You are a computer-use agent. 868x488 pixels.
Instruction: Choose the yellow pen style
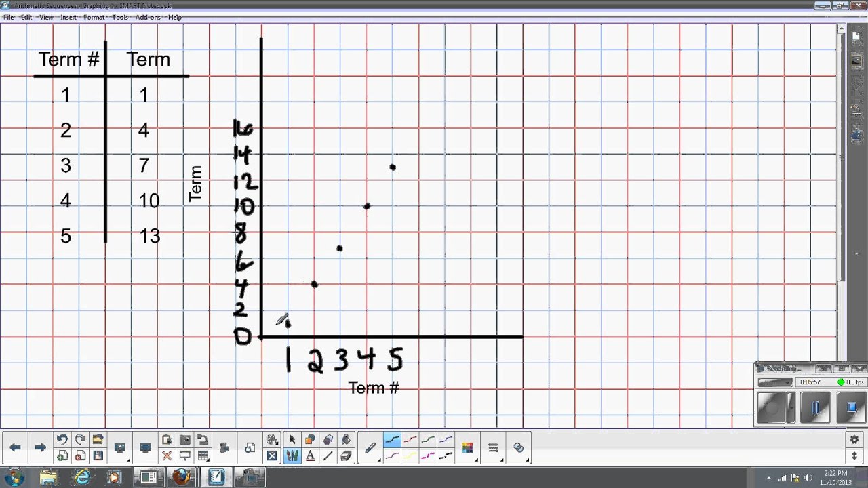coord(410,455)
